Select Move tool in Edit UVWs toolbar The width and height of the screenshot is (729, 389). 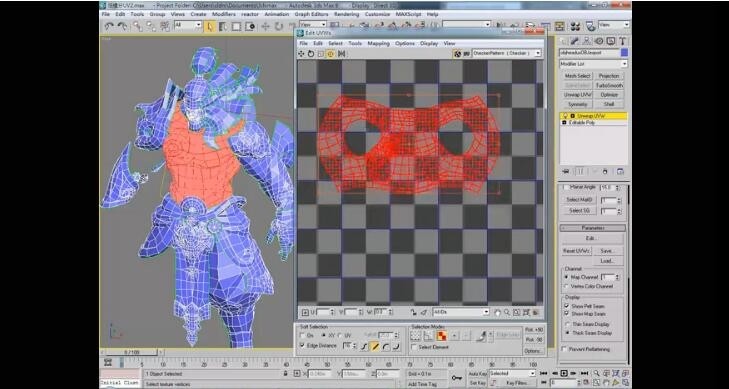(302, 54)
